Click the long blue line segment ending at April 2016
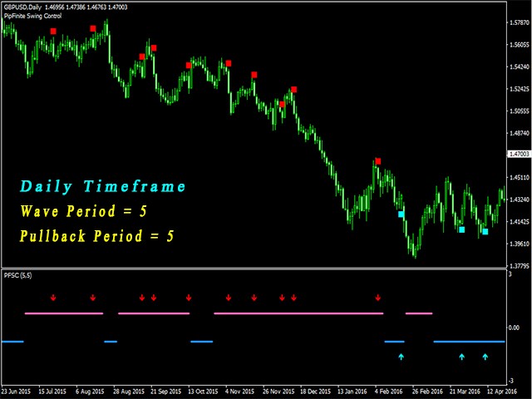The height and width of the screenshot is (399, 532). [469, 342]
